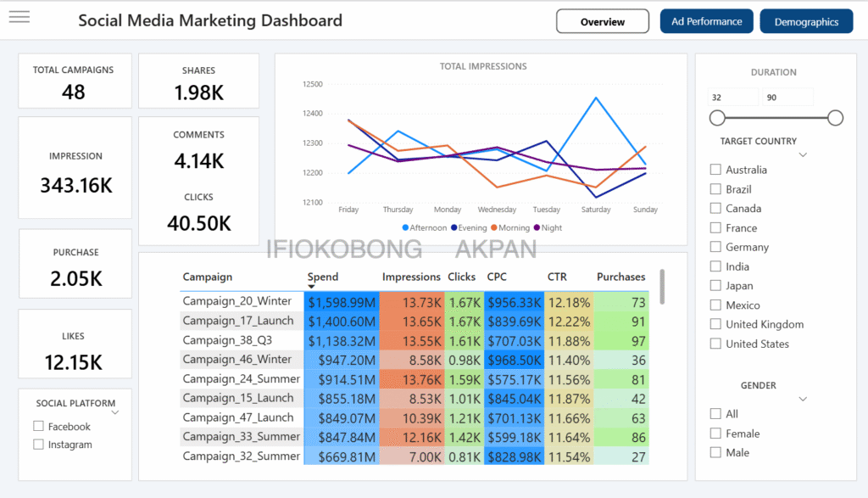The image size is (868, 498).
Task: Open the hamburger menu icon
Action: click(x=19, y=17)
